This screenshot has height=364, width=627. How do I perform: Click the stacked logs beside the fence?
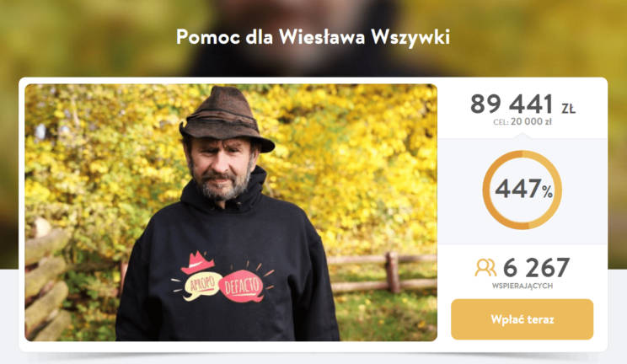pos(47,280)
